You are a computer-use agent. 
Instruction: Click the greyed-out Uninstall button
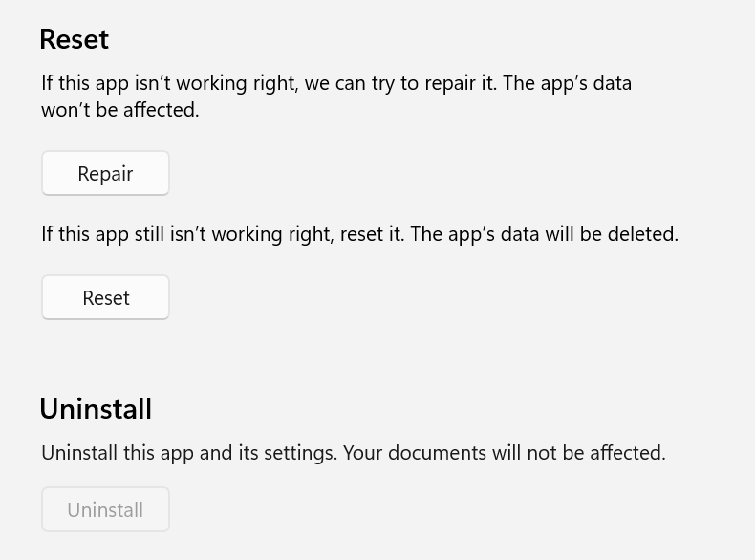point(105,510)
